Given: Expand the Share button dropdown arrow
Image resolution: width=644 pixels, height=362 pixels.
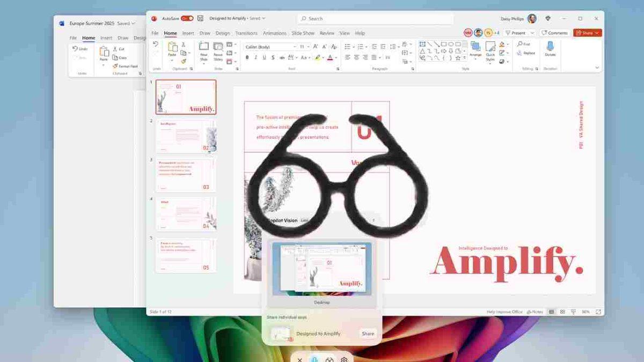Looking at the screenshot, I should click(x=596, y=33).
